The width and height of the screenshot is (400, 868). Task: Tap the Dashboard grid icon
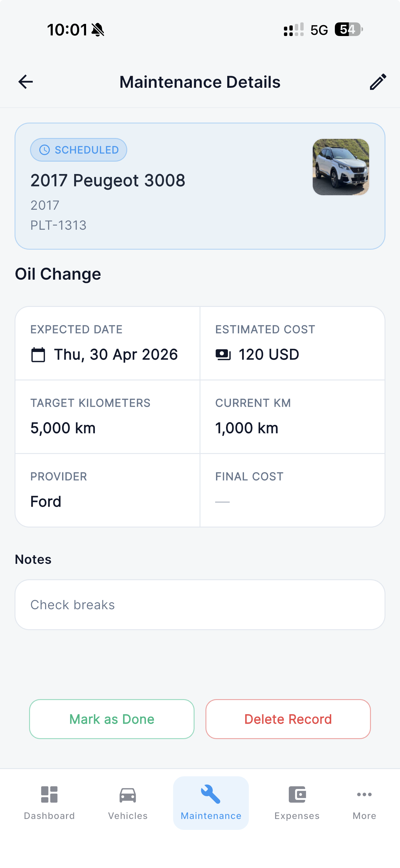(49, 794)
